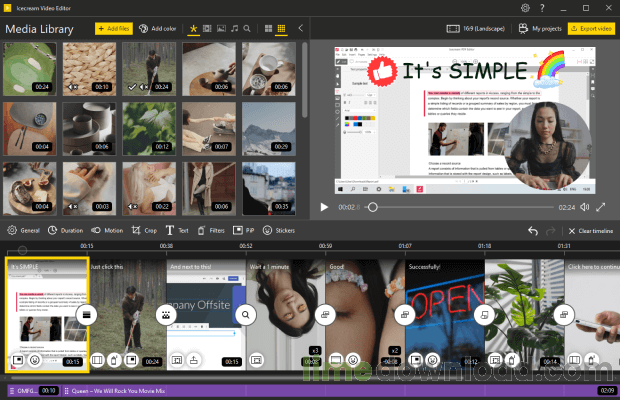Screen dimensions: 620x400
Task: Open the General settings tab
Action: [x=24, y=230]
